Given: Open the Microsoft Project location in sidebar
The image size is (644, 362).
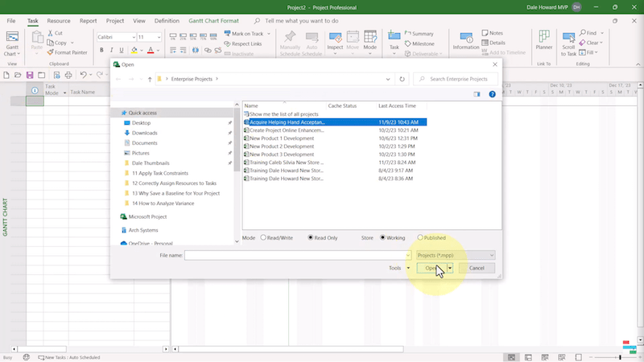Looking at the screenshot, I should click(x=147, y=216).
